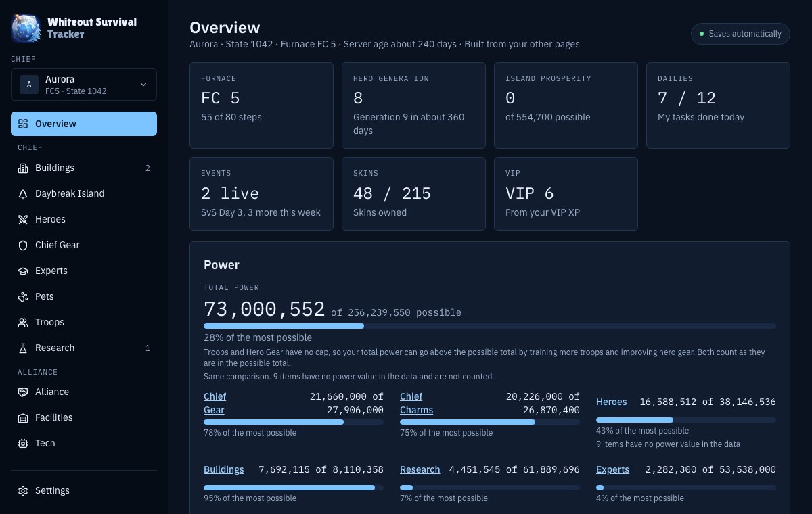Image resolution: width=812 pixels, height=514 pixels.
Task: Click the Experts graduation cap icon
Action: [23, 271]
